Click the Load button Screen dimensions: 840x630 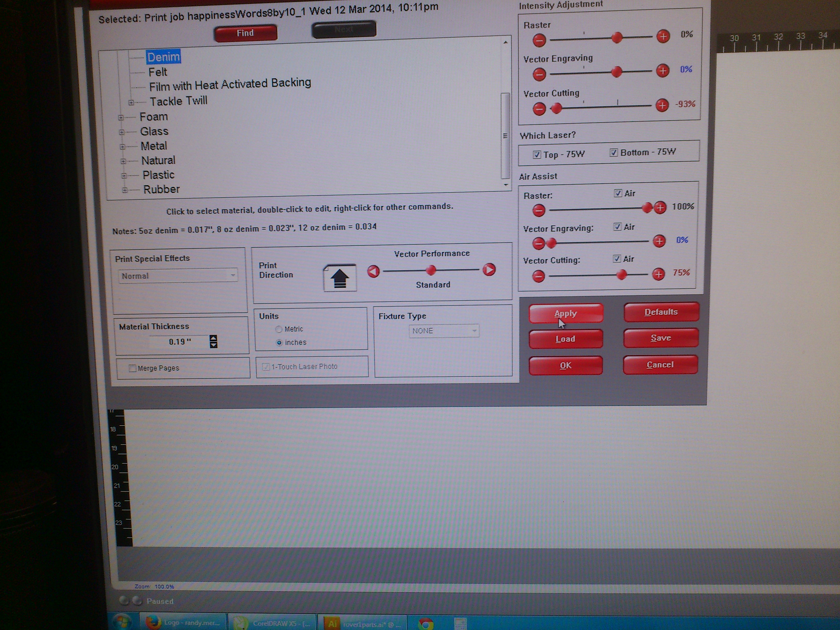tap(565, 339)
